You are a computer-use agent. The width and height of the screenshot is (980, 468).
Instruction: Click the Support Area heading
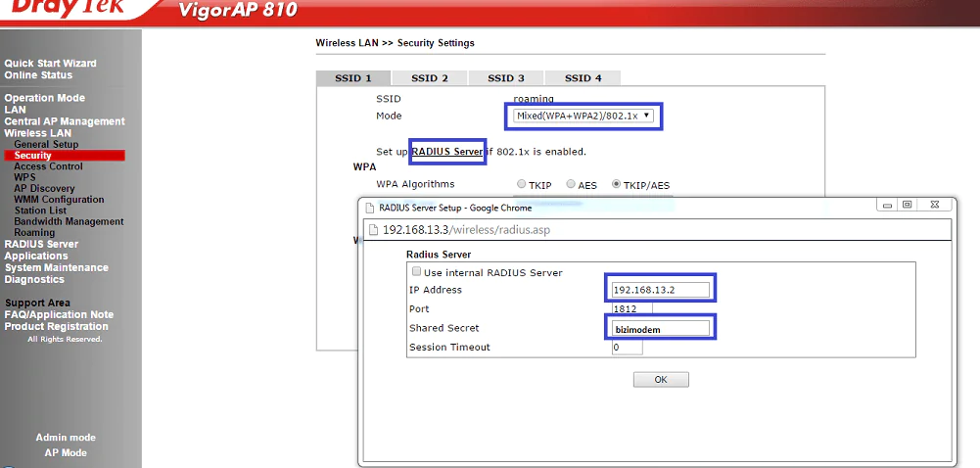pyautogui.click(x=37, y=304)
